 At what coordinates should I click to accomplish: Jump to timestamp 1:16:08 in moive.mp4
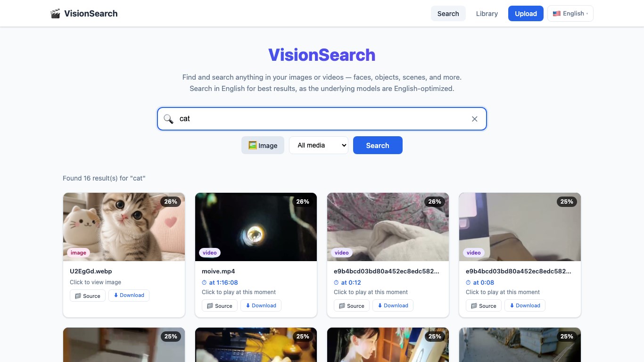220,282
